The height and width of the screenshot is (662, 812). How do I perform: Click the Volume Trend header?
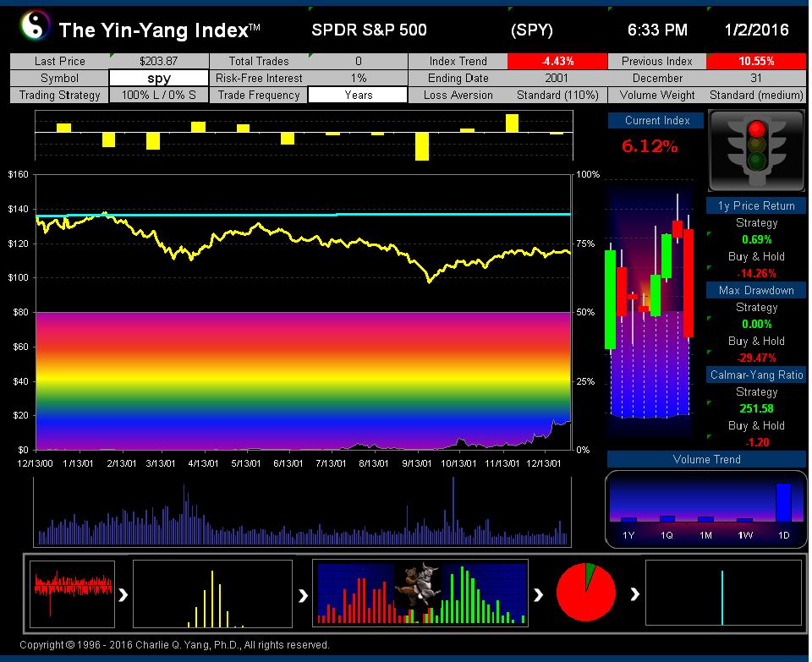pos(706,459)
